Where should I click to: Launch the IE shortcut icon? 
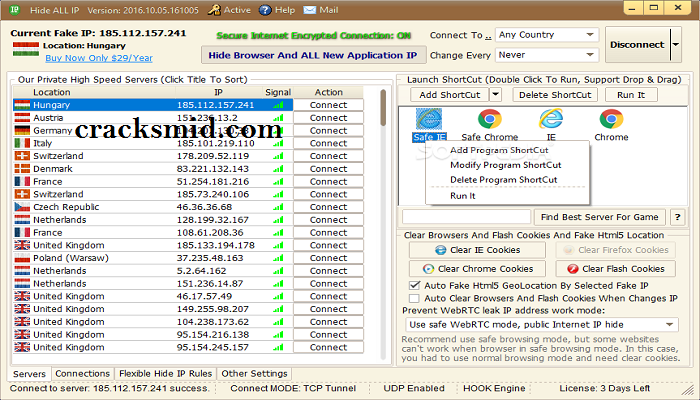click(551, 119)
